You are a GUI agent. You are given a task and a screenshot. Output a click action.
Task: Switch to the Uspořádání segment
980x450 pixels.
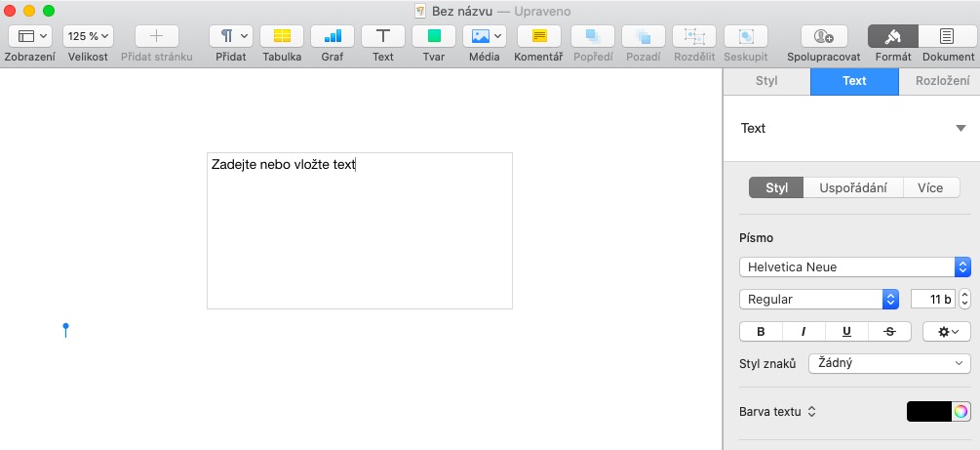853,187
